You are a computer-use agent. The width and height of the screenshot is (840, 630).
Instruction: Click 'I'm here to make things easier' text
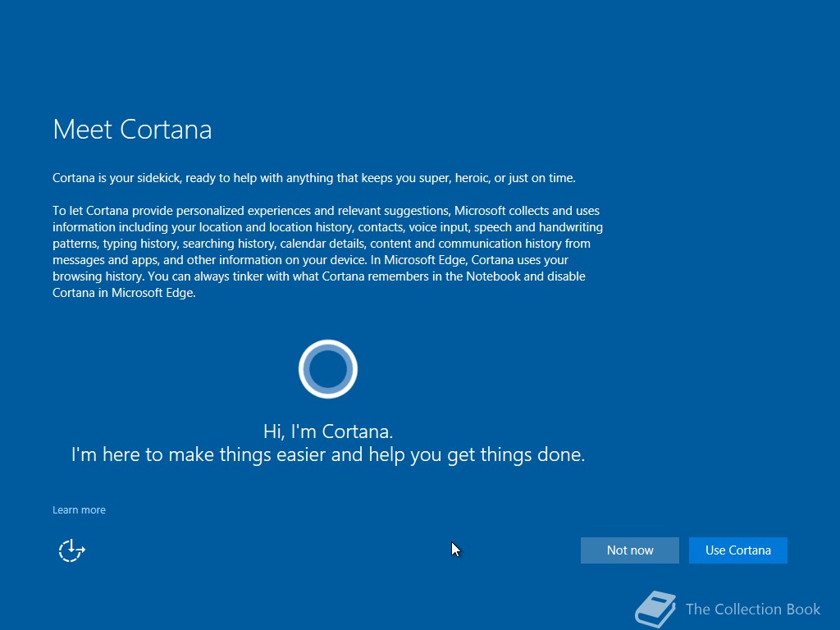(328, 454)
